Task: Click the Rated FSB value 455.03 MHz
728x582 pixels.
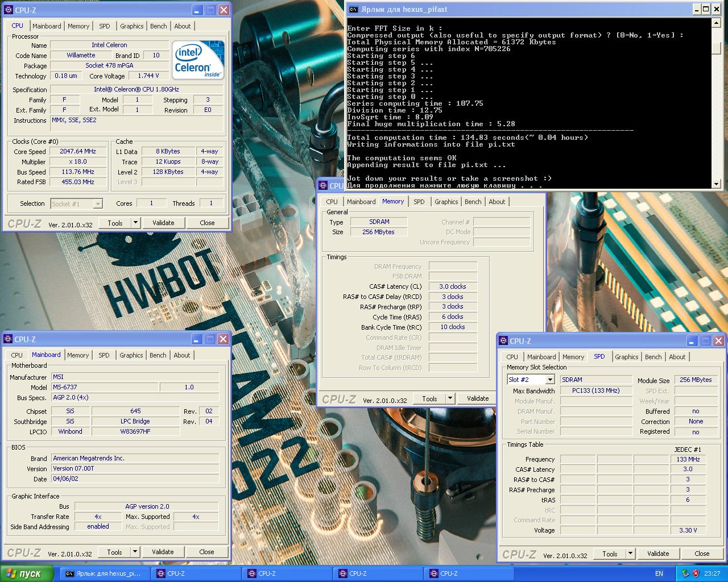Action: click(x=78, y=182)
